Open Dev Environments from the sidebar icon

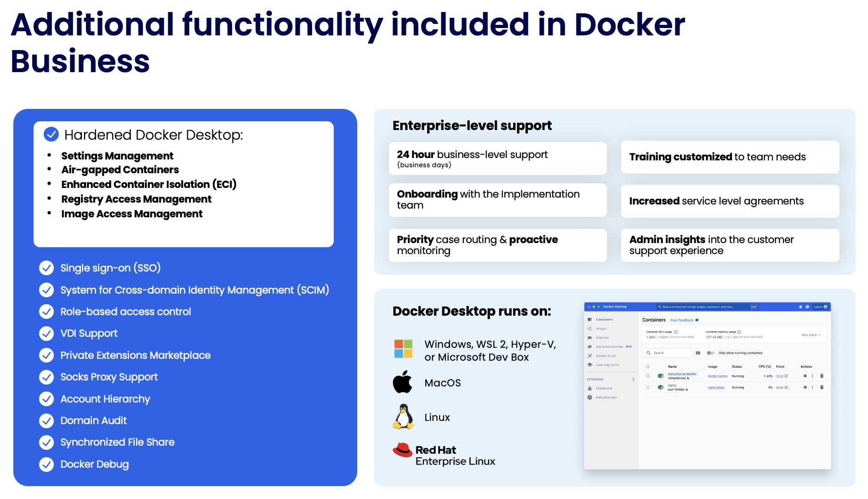[x=589, y=346]
